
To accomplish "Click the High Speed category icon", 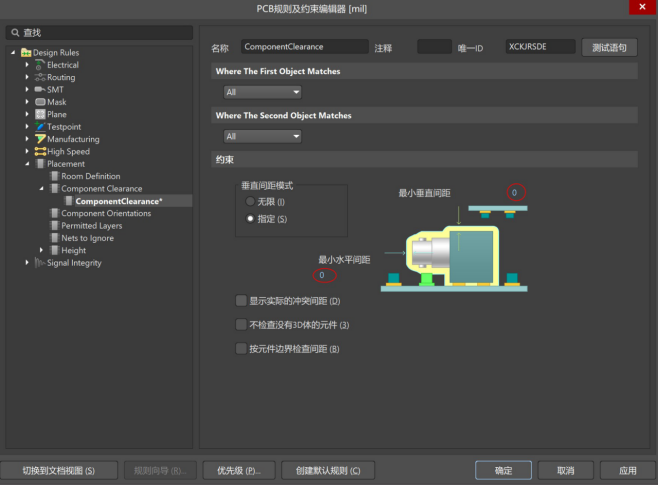I will (40, 151).
